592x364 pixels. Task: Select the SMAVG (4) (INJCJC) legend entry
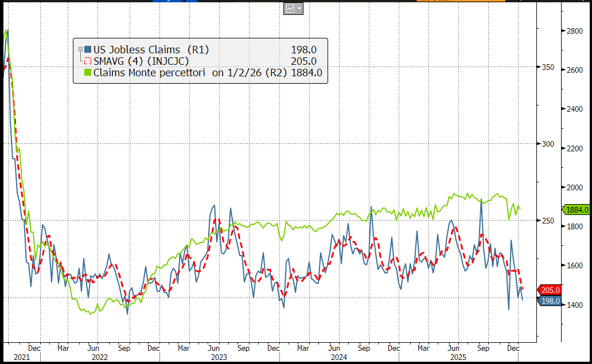click(141, 61)
